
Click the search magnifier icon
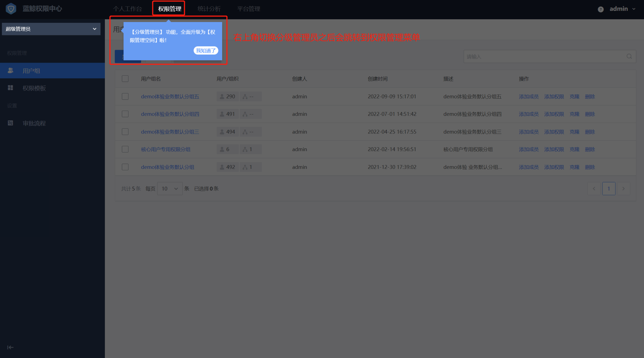click(629, 56)
